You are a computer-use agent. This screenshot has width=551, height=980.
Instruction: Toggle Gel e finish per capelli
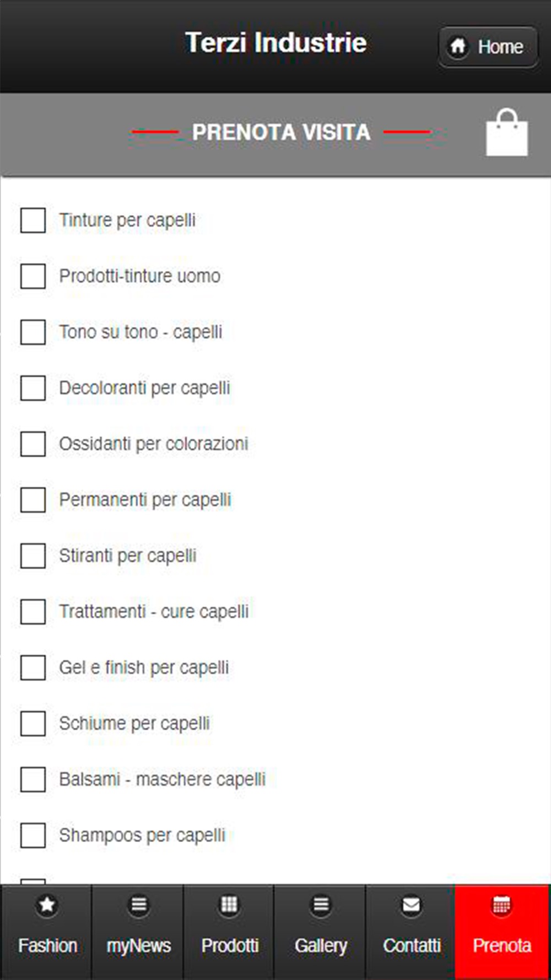tap(33, 667)
